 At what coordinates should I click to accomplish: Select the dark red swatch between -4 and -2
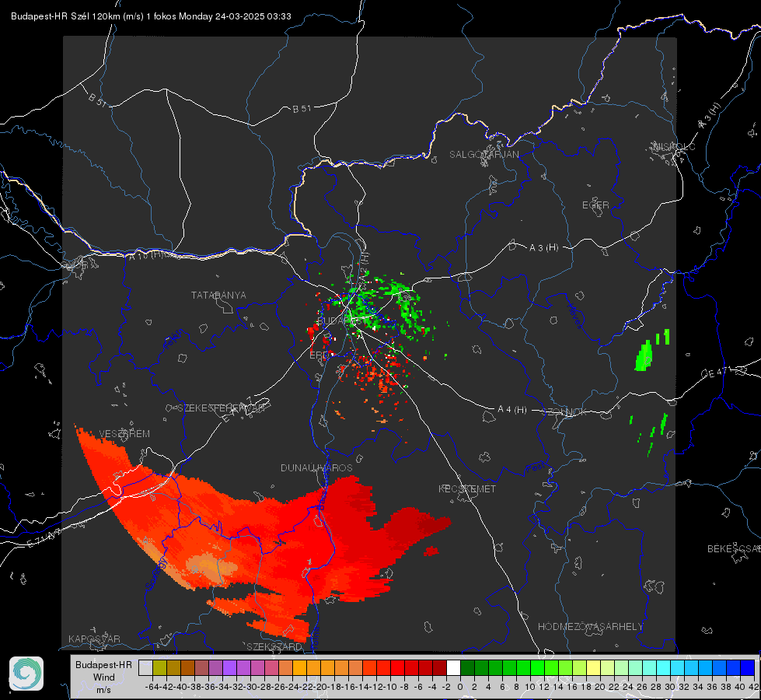(x=439, y=668)
